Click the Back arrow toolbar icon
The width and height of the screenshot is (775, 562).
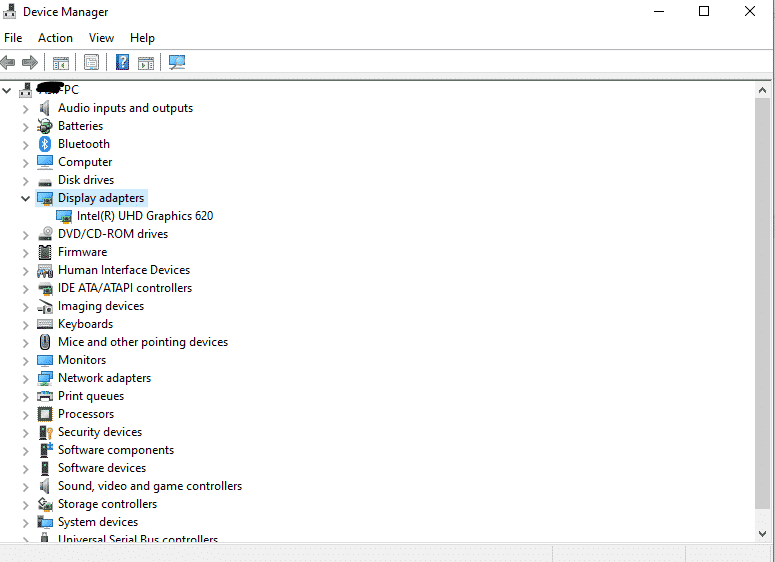8,62
